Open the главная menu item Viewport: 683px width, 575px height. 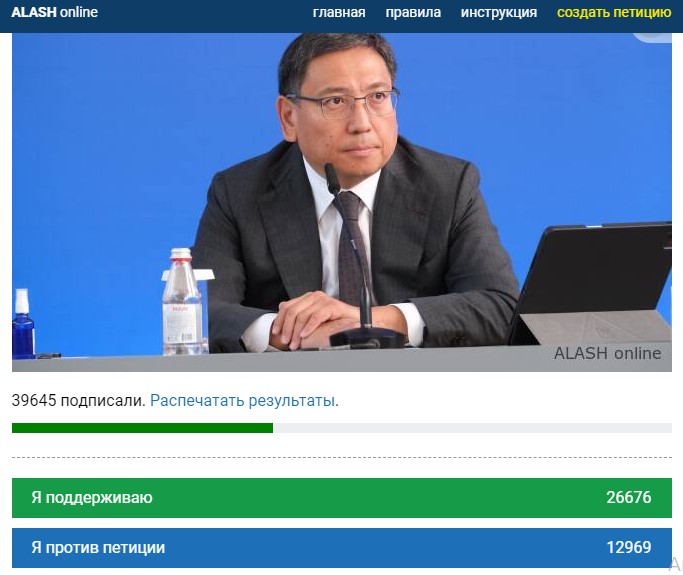339,13
